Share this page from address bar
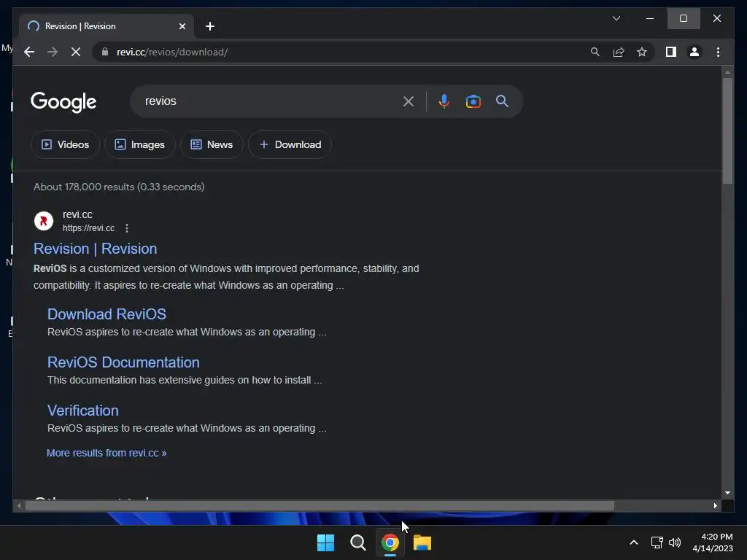Screen dimensions: 747x560 (x=619, y=52)
